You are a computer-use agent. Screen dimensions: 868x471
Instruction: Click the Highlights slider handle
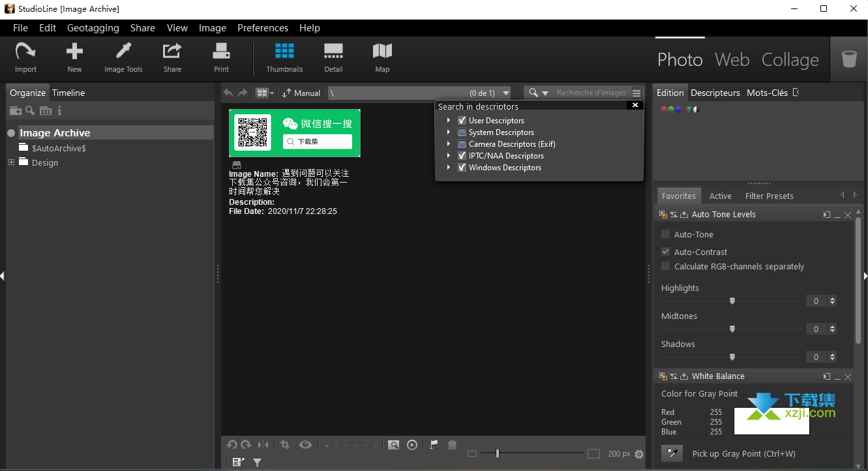click(x=732, y=301)
